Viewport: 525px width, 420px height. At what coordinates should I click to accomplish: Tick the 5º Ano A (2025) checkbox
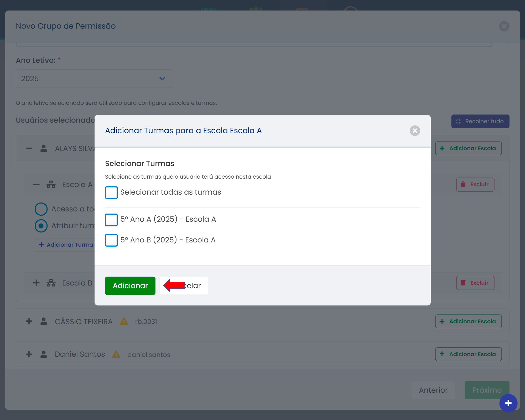(111, 220)
